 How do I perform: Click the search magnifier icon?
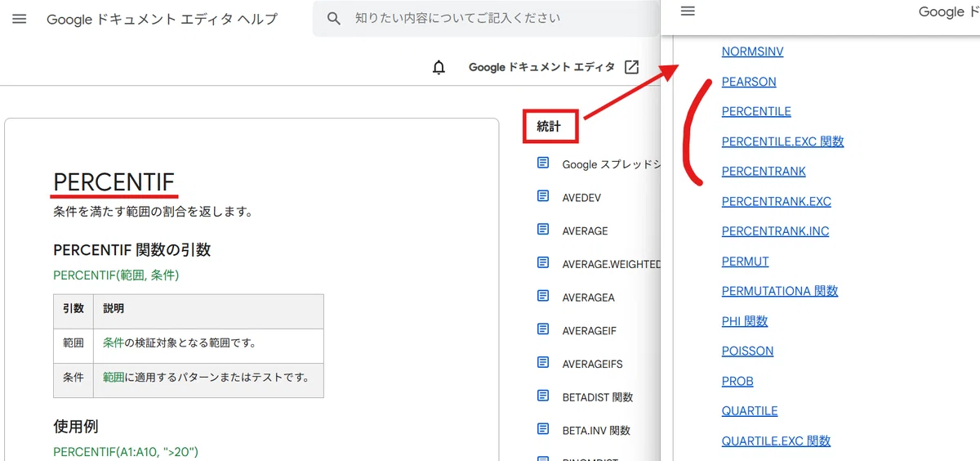[333, 19]
